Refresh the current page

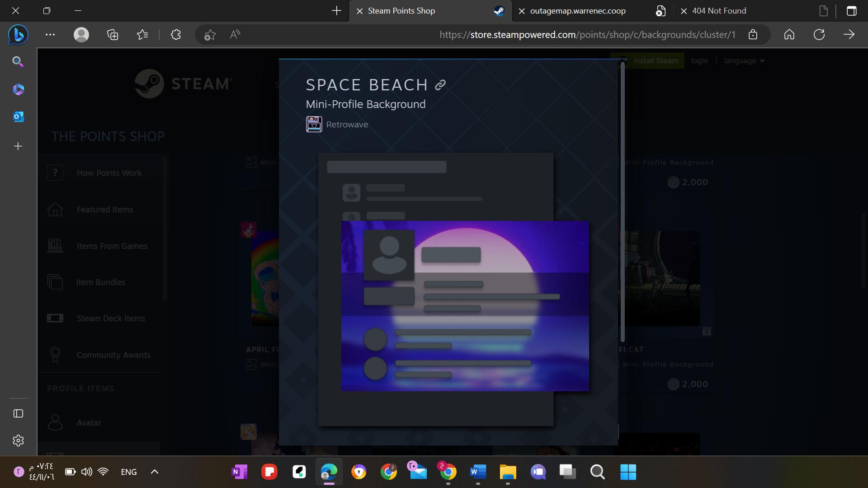point(819,35)
